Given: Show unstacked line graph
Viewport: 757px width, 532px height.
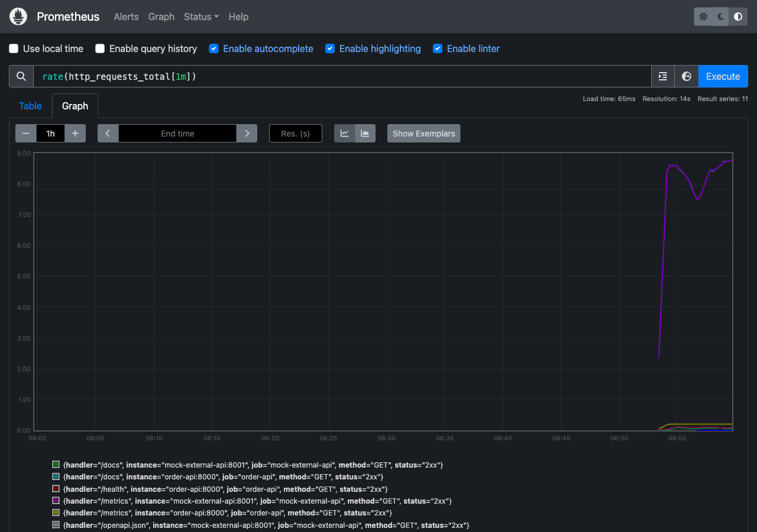Looking at the screenshot, I should coord(345,134).
